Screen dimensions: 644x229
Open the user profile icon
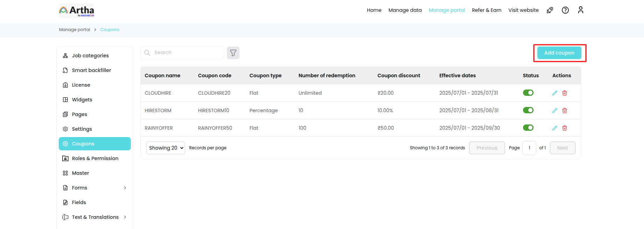coord(580,10)
